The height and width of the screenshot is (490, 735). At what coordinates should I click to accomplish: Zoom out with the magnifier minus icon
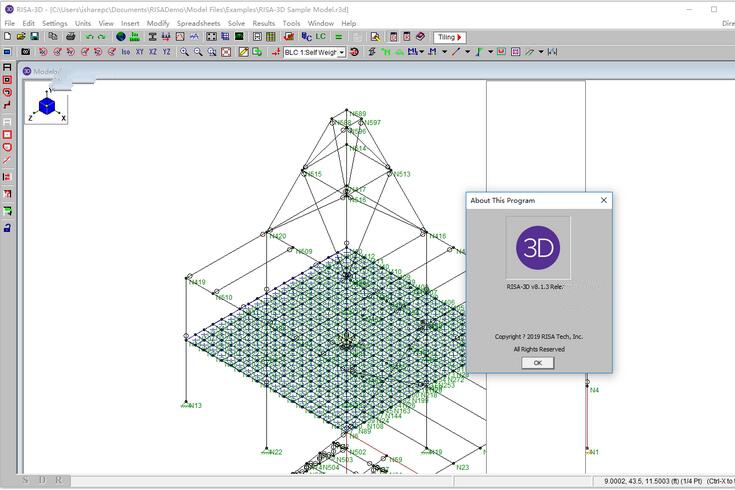[x=198, y=52]
